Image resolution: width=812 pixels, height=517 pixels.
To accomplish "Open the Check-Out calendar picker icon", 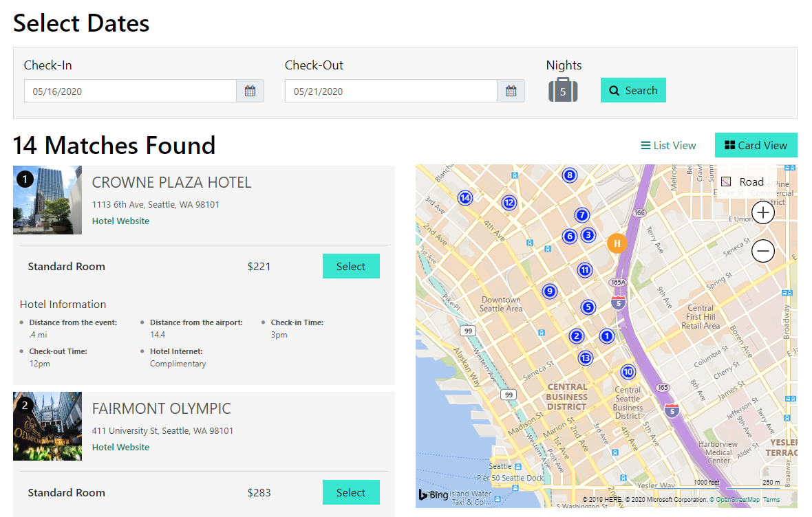I will click(x=511, y=91).
